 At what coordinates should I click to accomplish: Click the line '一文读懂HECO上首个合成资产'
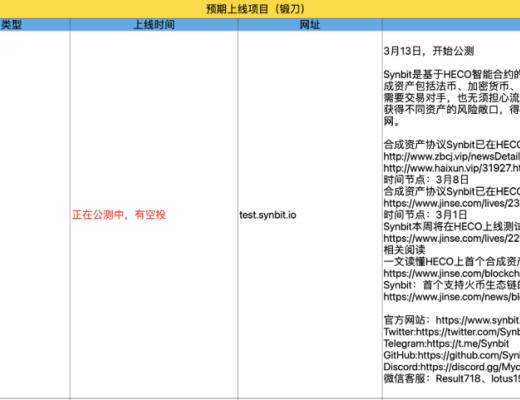point(452,262)
